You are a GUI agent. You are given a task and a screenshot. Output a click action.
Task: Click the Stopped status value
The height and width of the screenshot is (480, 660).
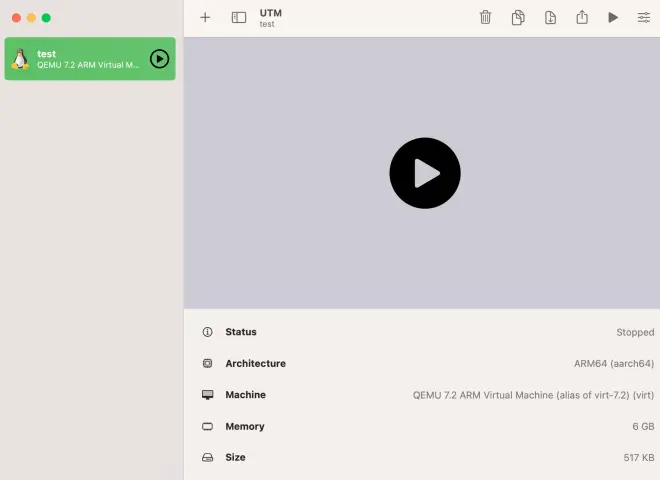(635, 332)
